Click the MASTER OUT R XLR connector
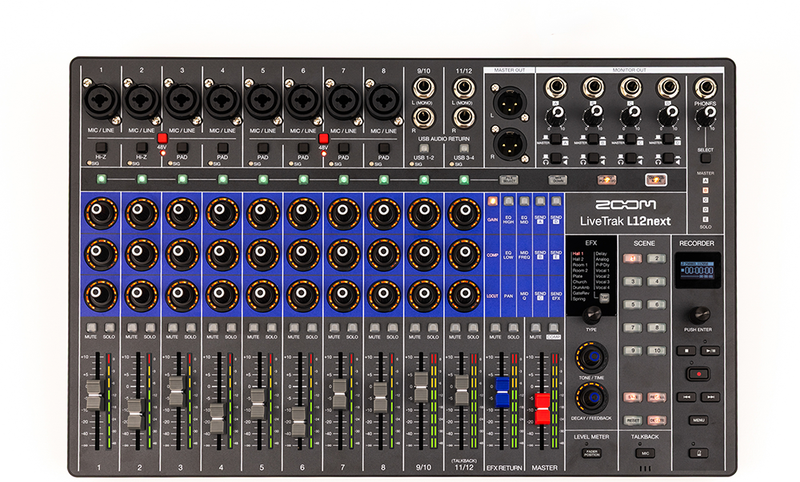This screenshot has height=482, width=800. tap(509, 144)
